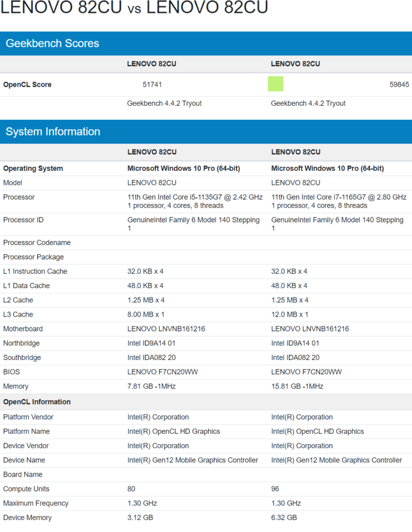Click the Geekbench Scores section header

coord(52,43)
